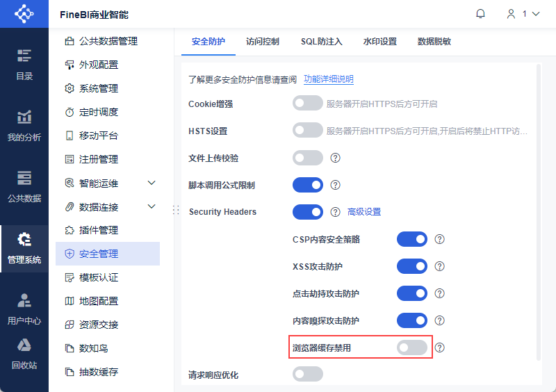Open 我的分析 in the sidebar
Screen dimensions: 556x392
pos(24,125)
